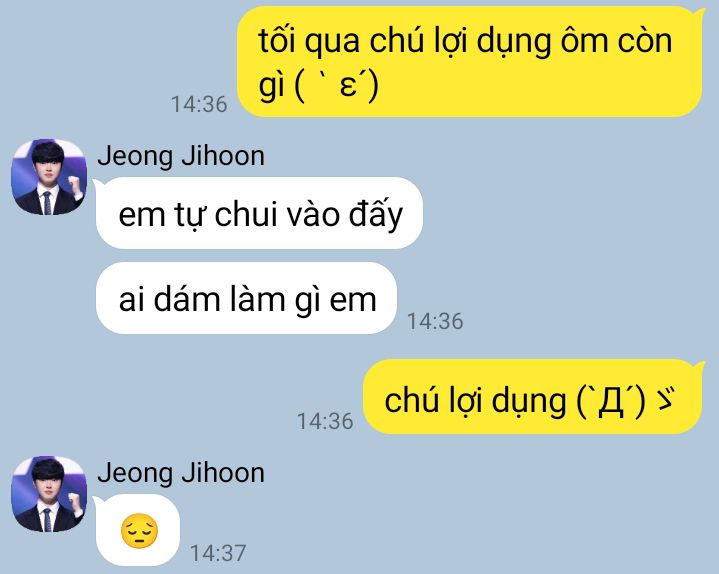719x574 pixels.
Task: Tap Jeong Jihoon's avatar beside the emoji message
Action: 49,494
